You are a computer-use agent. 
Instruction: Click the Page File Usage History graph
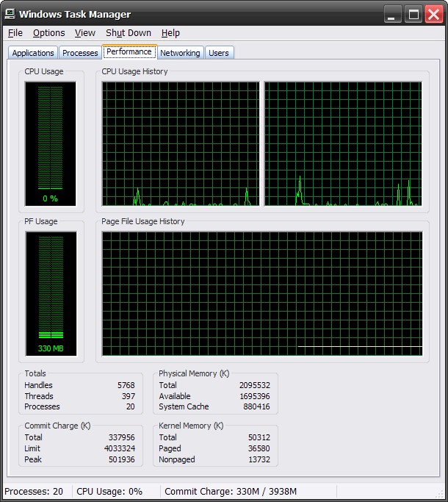[x=262, y=293]
